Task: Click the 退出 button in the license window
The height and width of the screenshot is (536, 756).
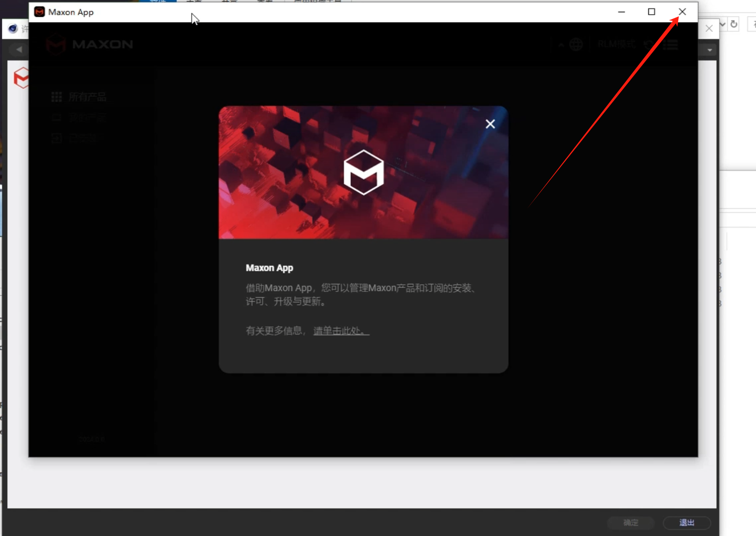Action: [x=687, y=523]
